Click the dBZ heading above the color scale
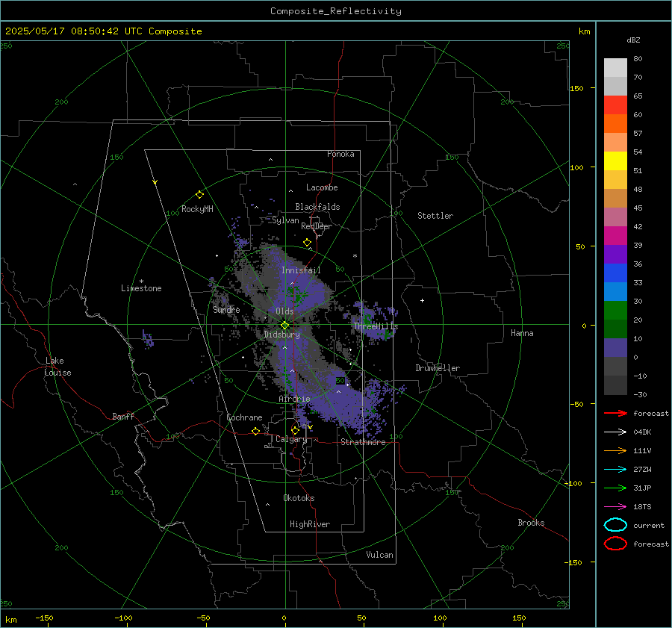672x628 pixels. pyautogui.click(x=633, y=40)
